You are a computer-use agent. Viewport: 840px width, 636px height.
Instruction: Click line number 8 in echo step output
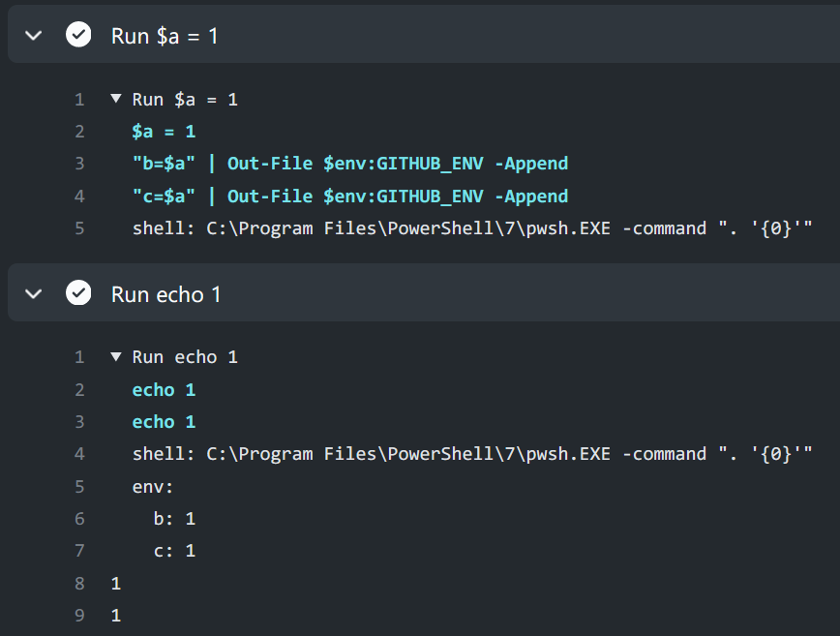point(79,584)
